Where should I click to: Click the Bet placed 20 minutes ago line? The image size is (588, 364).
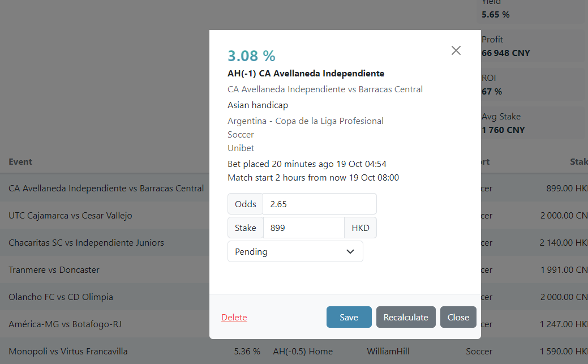tap(307, 164)
